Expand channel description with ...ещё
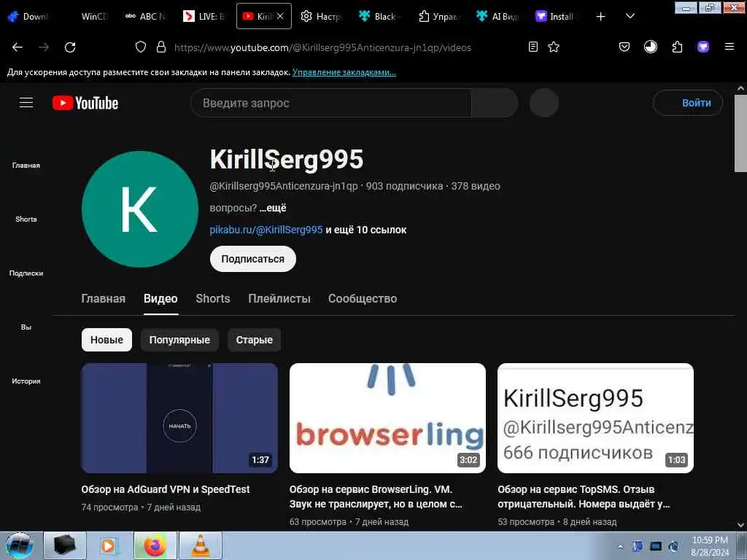 pos(273,208)
